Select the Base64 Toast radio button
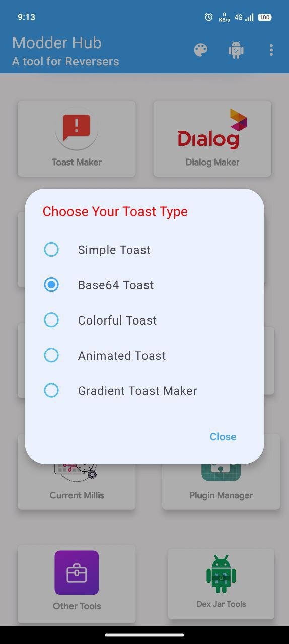289x644 pixels. (51, 285)
